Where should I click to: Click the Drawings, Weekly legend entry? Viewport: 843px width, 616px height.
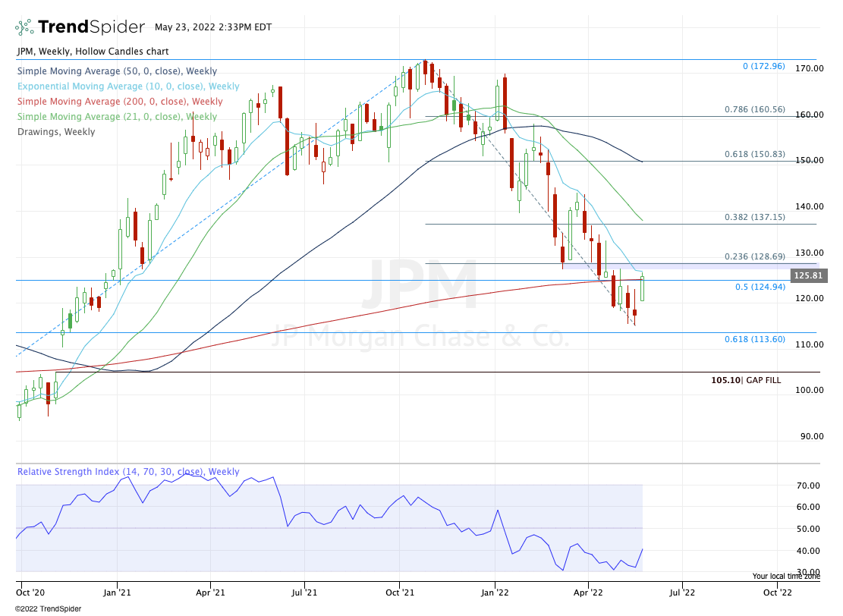(x=56, y=132)
